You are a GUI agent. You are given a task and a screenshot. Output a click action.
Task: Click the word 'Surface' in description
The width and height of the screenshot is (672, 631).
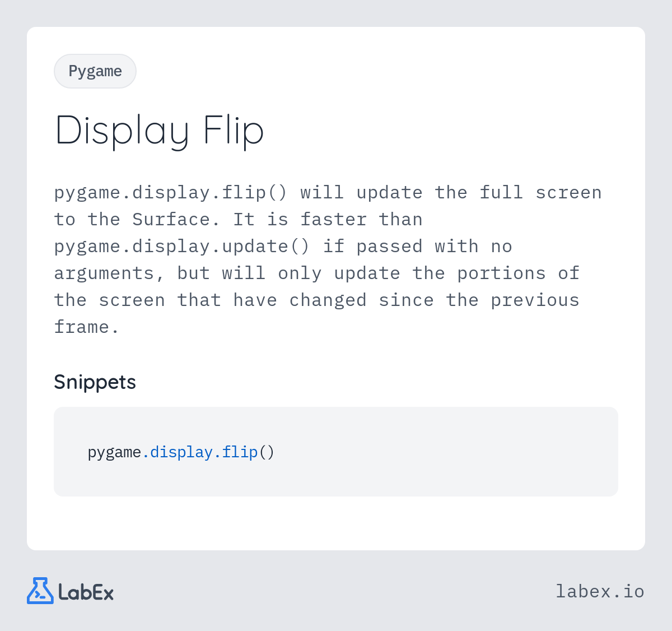coord(171,219)
